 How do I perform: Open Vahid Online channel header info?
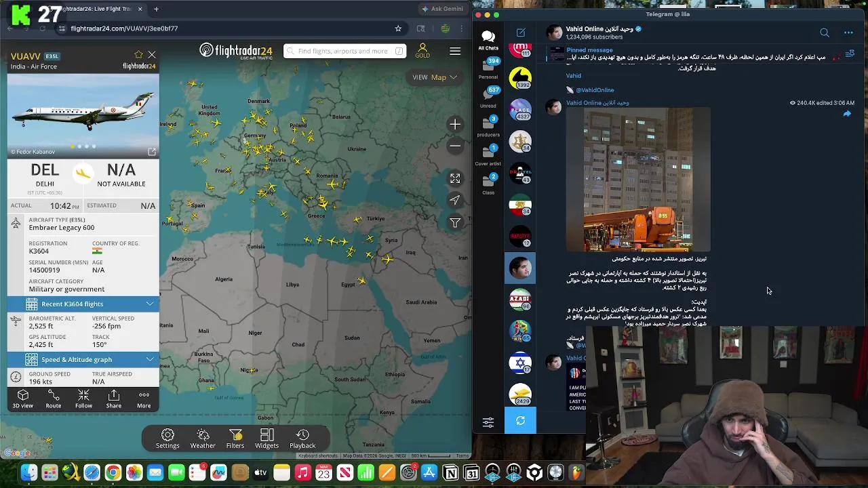[604, 33]
